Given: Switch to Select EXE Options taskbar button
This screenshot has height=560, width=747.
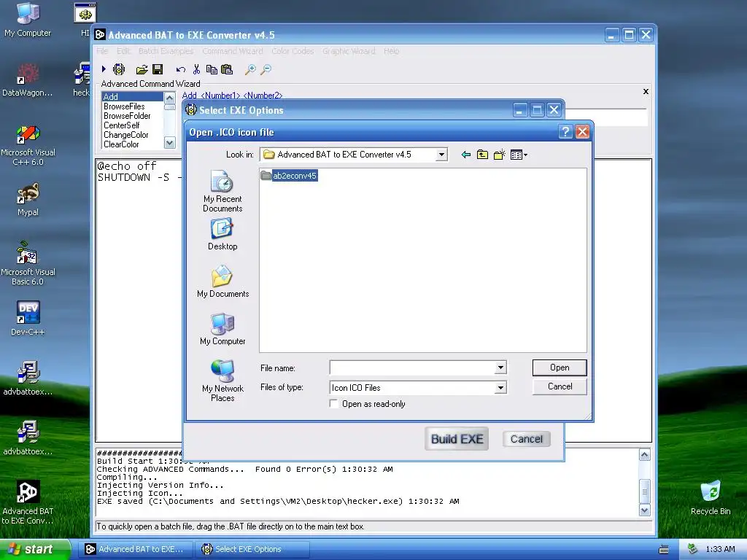Looking at the screenshot, I should [x=252, y=549].
